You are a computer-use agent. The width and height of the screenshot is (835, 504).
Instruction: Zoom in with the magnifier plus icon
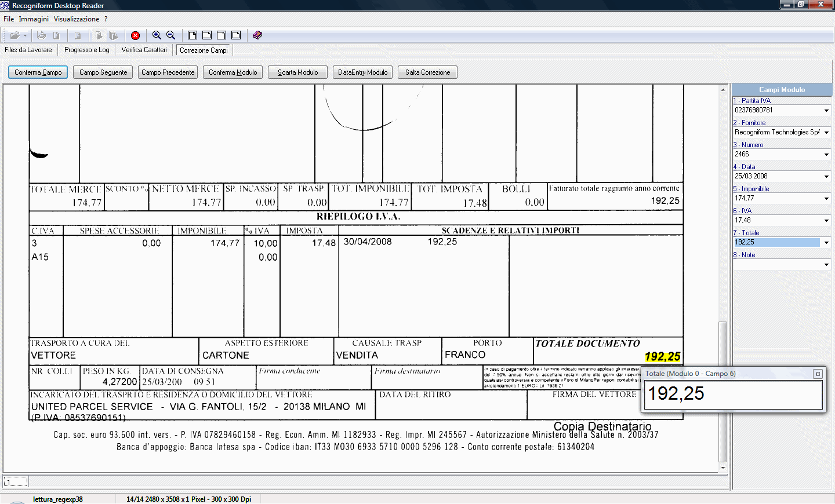157,35
